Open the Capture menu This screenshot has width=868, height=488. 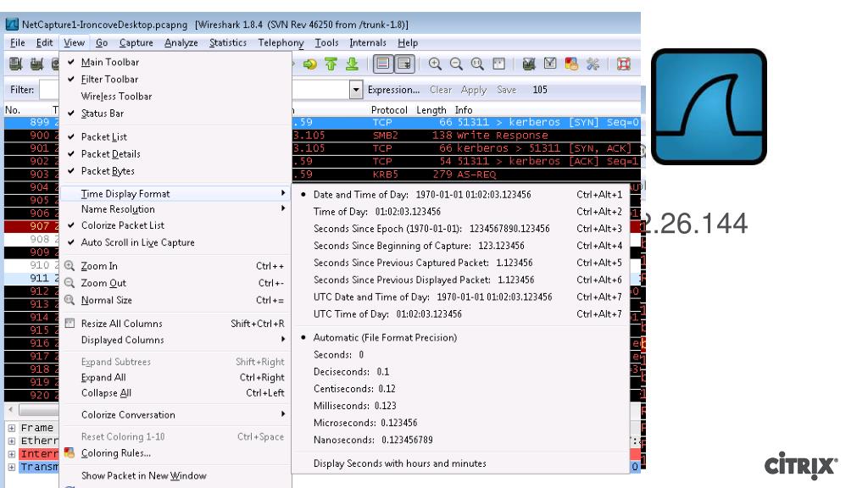(x=136, y=42)
